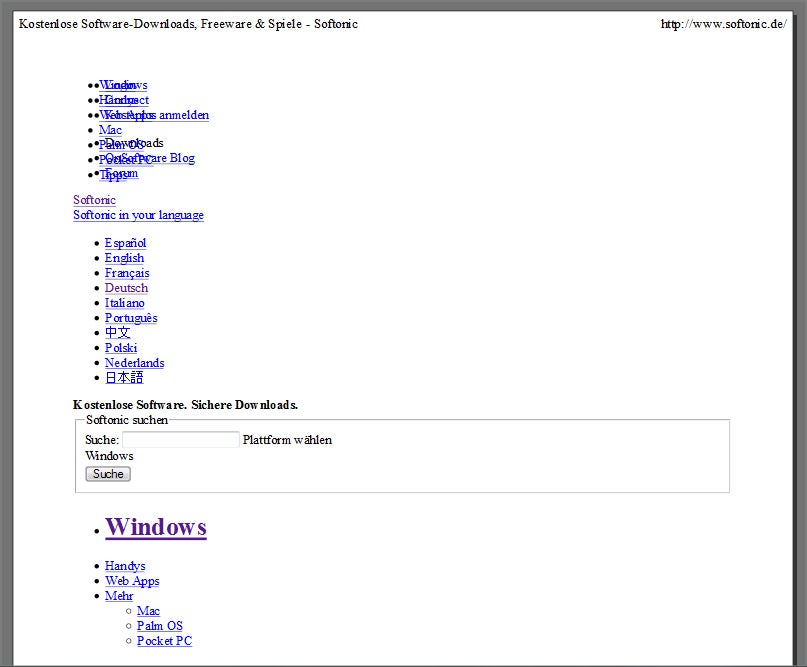Click the Softonic in your language link
This screenshot has height=667, width=807.
click(138, 215)
